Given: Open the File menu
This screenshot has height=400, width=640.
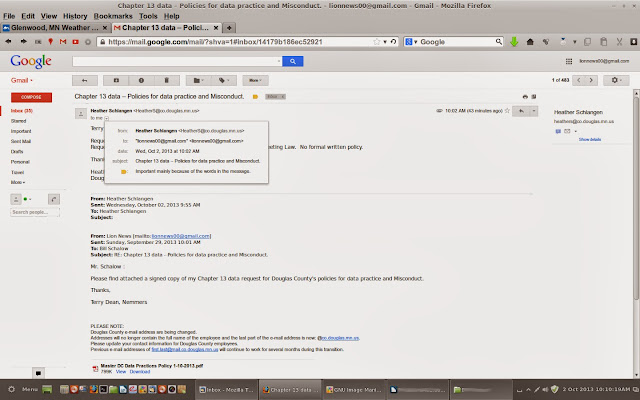Looking at the screenshot, I should 9,16.
